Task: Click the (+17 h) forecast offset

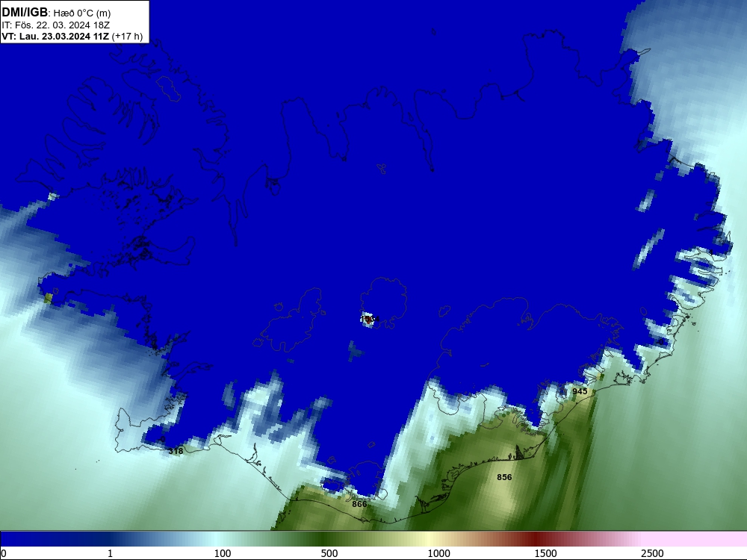Action: [127, 37]
